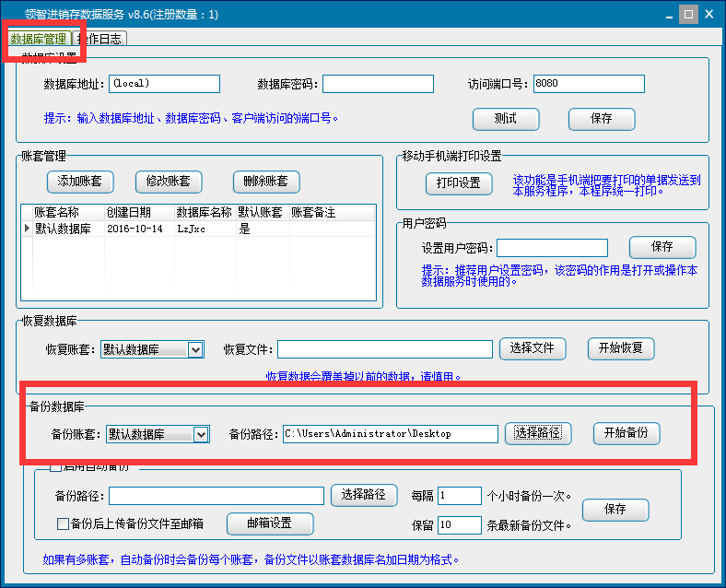Viewport: 726px width, 588px height.
Task: Click the row arrow beside 默认数据库
Action: click(27, 229)
